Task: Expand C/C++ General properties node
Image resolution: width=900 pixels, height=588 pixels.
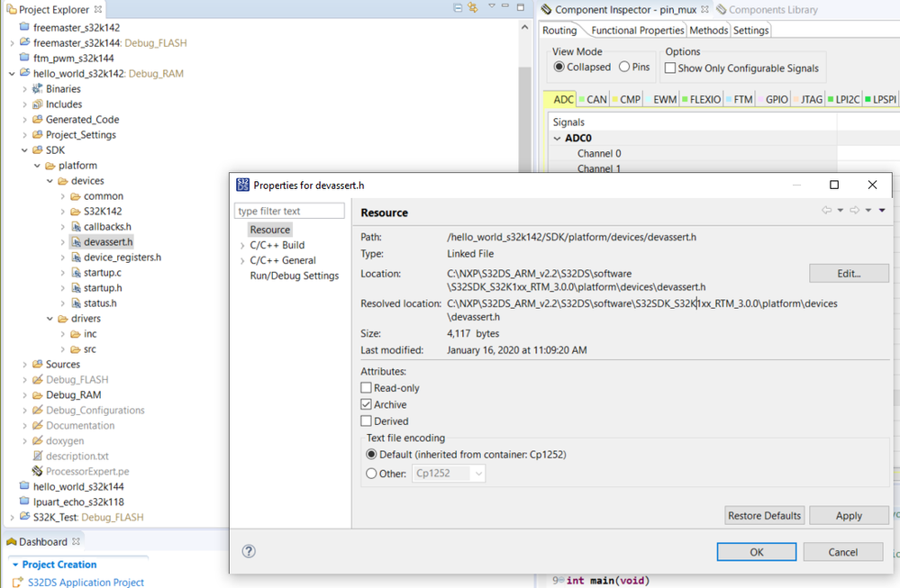Action: coord(242,260)
